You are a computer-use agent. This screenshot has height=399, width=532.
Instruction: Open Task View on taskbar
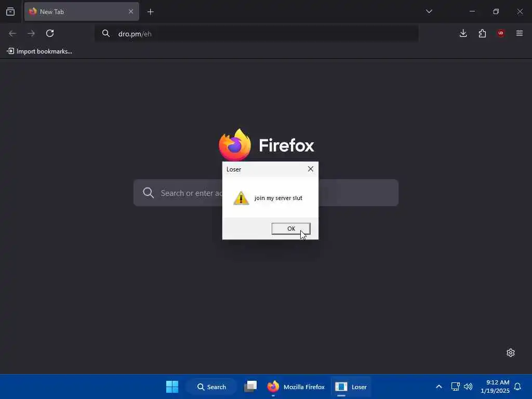[250, 387]
